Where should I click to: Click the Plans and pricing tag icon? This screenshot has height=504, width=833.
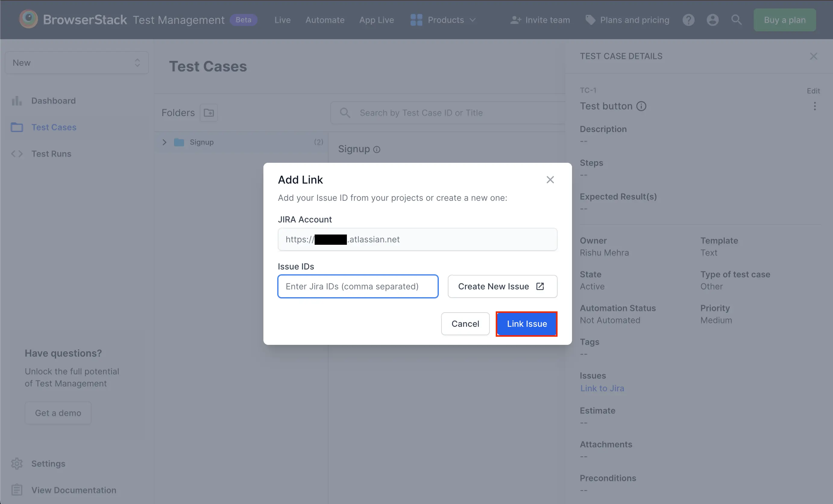pyautogui.click(x=591, y=20)
